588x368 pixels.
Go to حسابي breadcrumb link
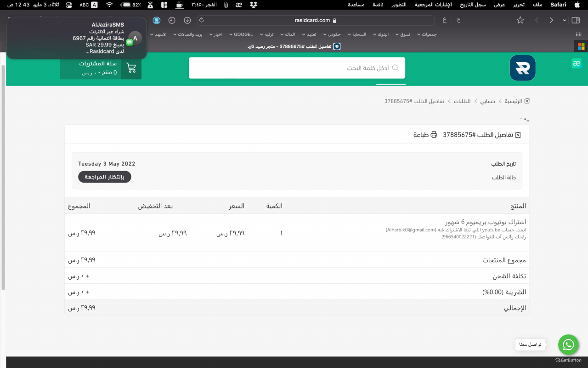488,101
